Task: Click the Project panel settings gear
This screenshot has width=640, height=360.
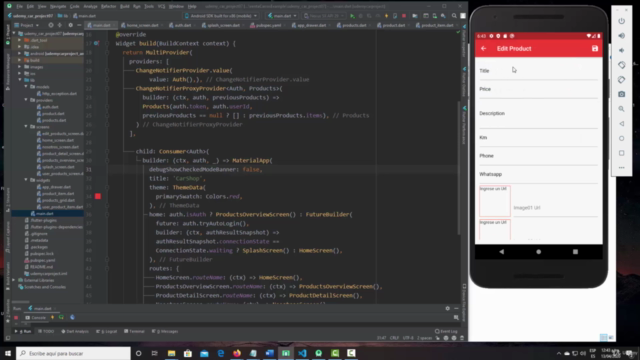Action: click(70, 25)
